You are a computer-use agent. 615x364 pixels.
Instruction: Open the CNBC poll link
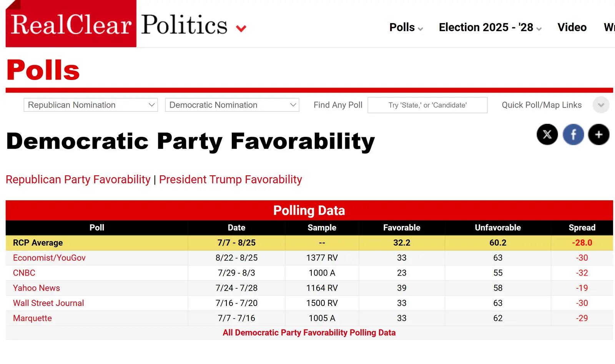[24, 273]
